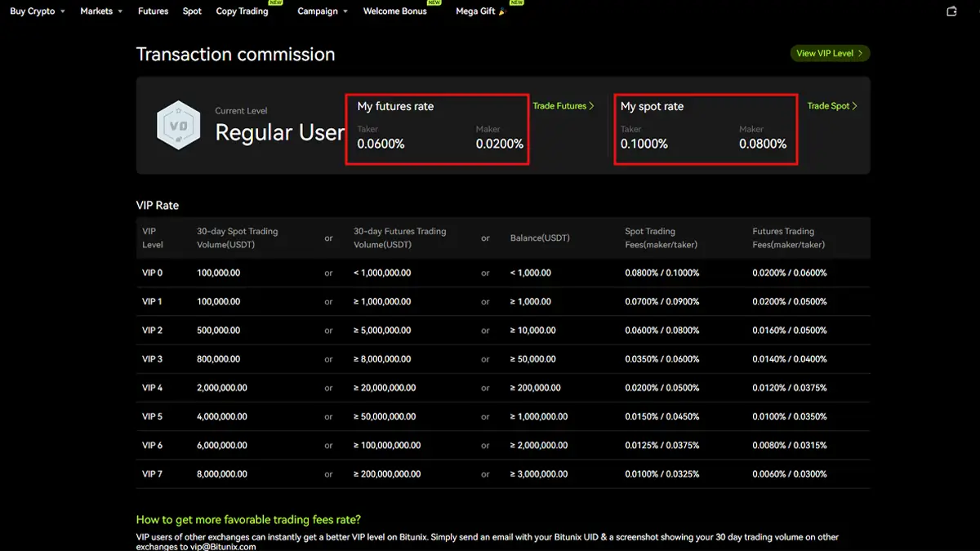The height and width of the screenshot is (551, 980).
Task: Click VIP 1 spot fees 0.0700% / 0.0900%
Action: click(662, 302)
